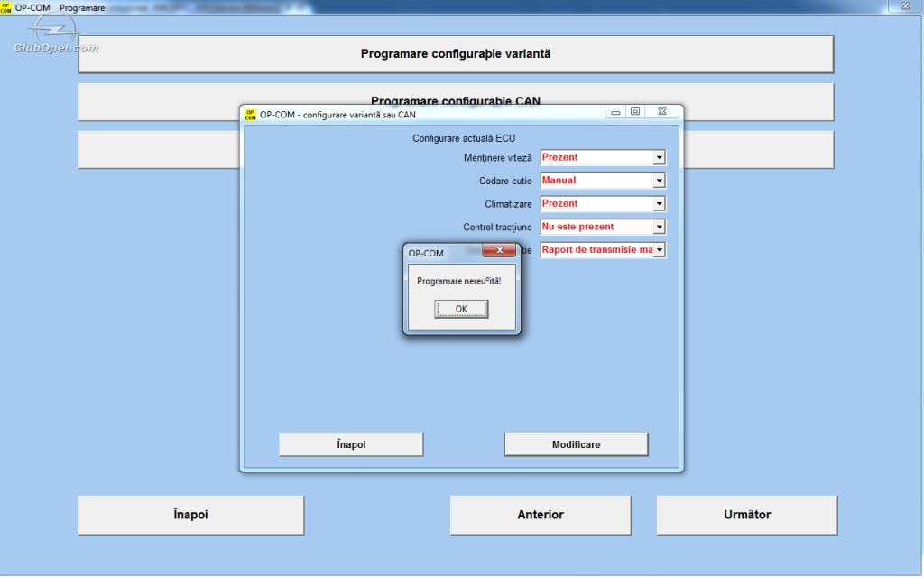Expand the Codare cutie dropdown arrow
The height and width of the screenshot is (578, 924).
pyautogui.click(x=660, y=181)
